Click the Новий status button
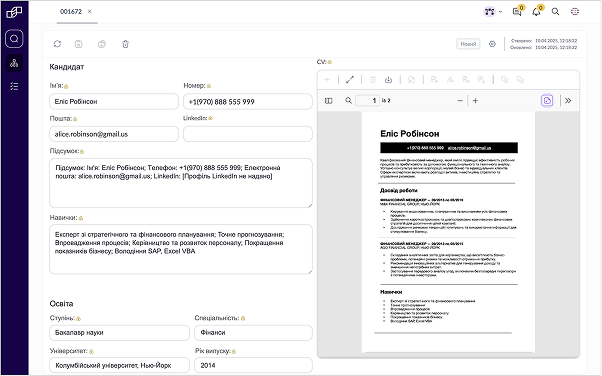The height and width of the screenshot is (376, 602). pos(468,44)
